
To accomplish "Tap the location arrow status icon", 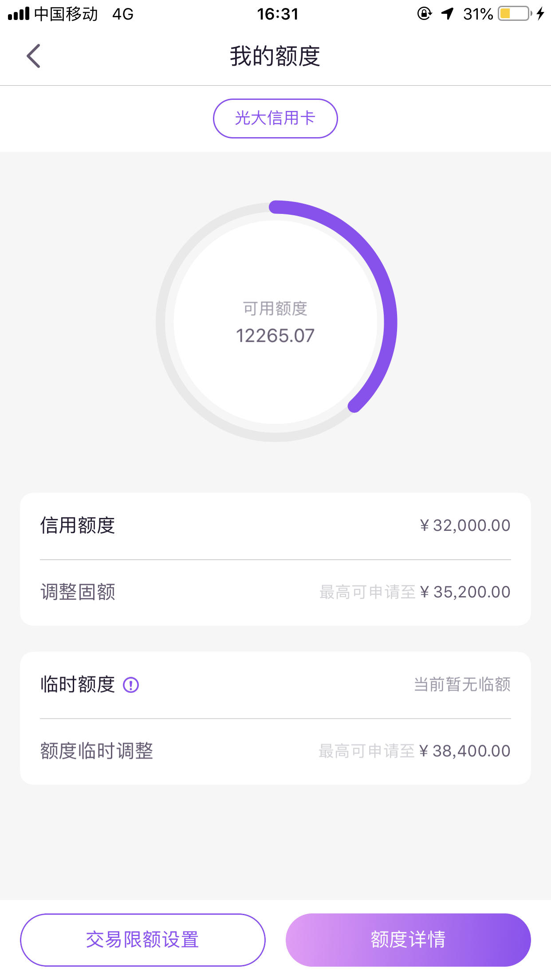I will [447, 14].
